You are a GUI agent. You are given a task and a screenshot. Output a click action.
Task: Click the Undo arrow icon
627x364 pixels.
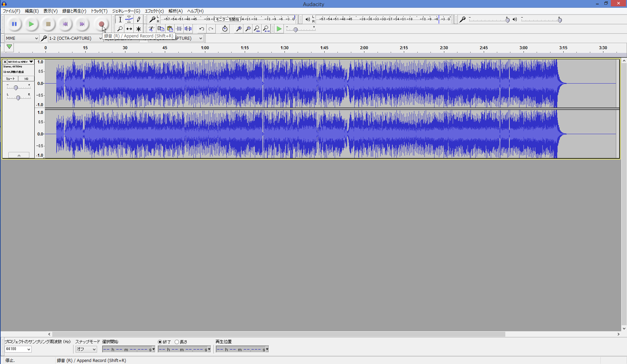(202, 29)
